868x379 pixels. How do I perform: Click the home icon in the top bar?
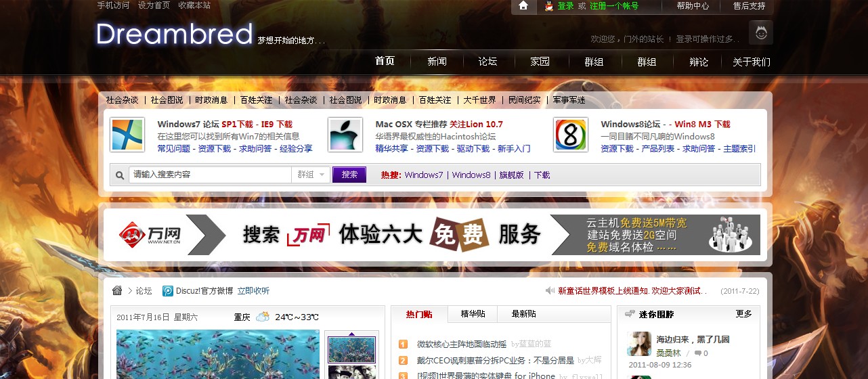[x=523, y=5]
